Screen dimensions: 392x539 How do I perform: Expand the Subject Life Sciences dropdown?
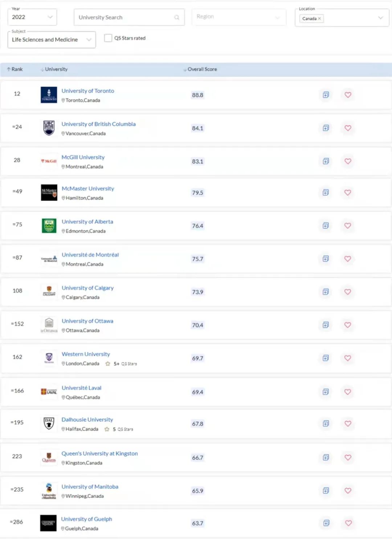tap(52, 40)
